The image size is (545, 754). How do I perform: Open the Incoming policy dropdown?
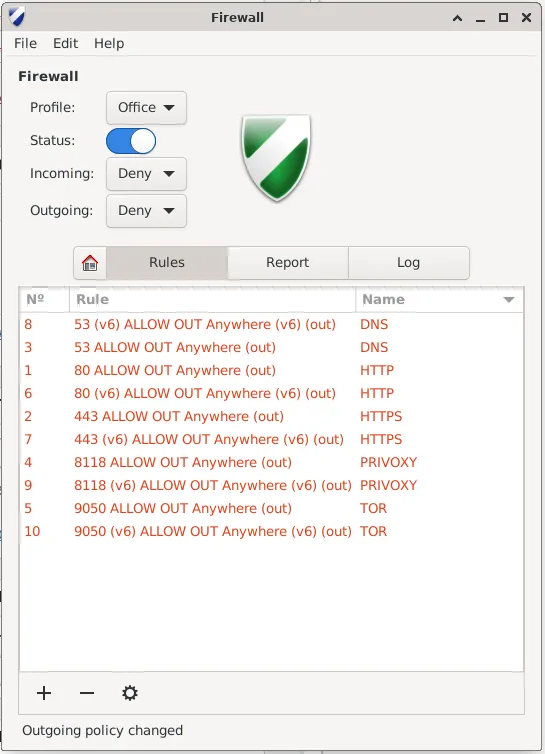146,174
